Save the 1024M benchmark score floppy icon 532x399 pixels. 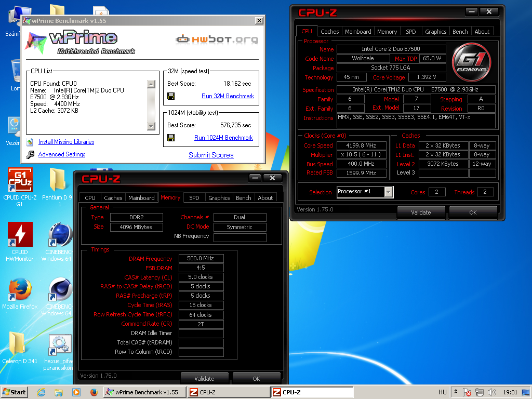click(x=171, y=137)
